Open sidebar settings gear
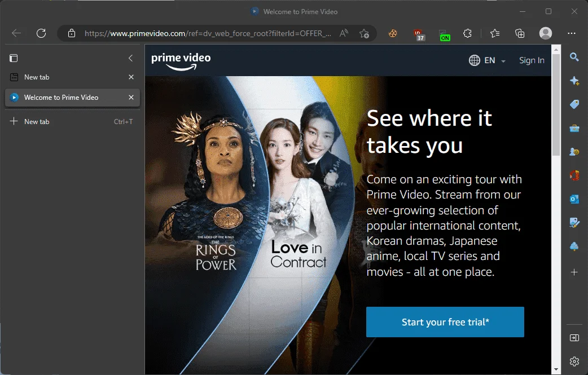588x375 pixels. (x=574, y=361)
